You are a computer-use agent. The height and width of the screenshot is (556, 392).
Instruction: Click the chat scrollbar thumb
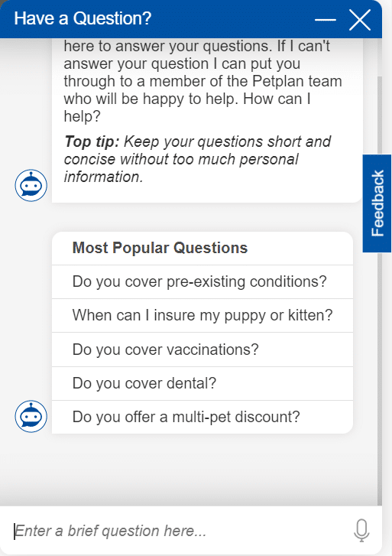point(380,291)
